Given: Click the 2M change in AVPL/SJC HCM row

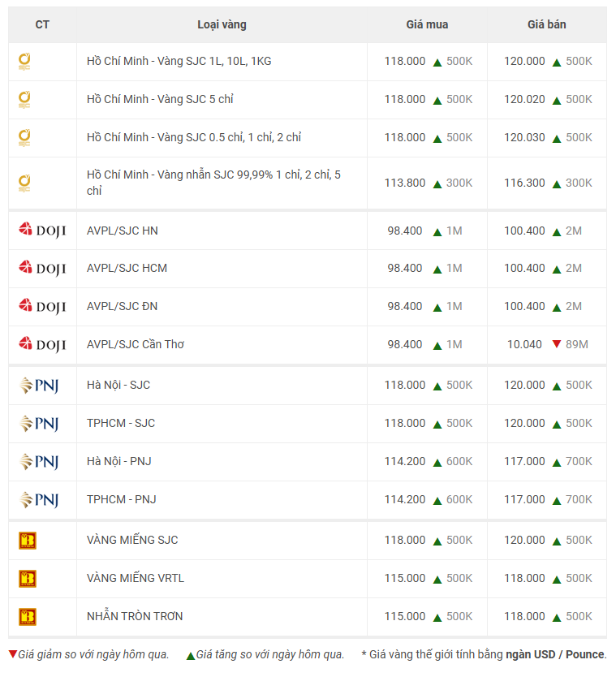Looking at the screenshot, I should (574, 268).
